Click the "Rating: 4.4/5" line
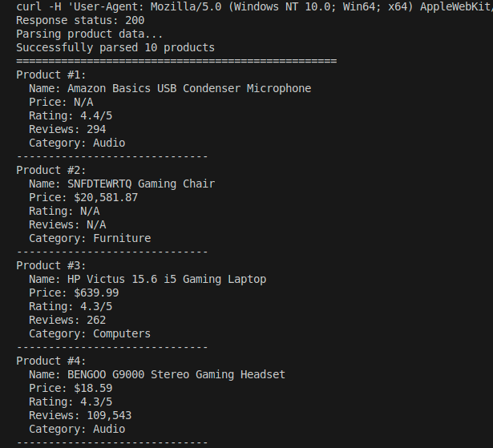493x448 pixels. 71,115
